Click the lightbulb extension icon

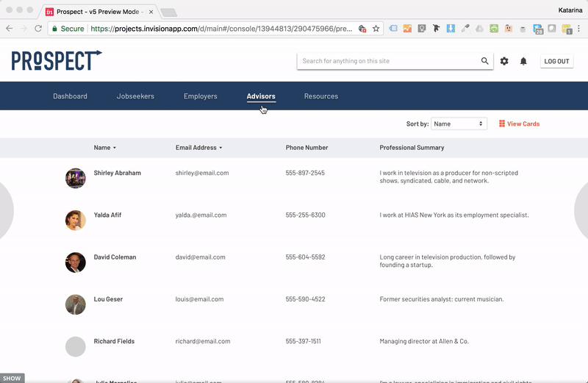point(422,29)
